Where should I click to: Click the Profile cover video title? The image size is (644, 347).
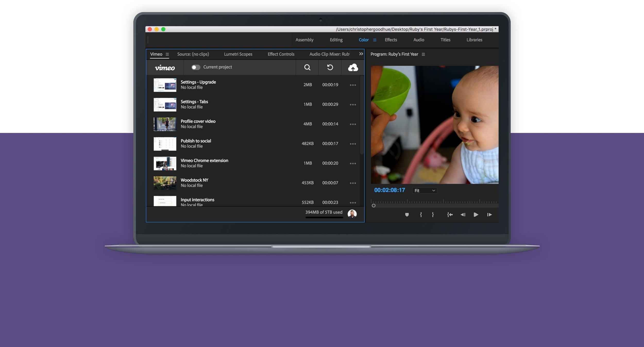[x=198, y=121]
